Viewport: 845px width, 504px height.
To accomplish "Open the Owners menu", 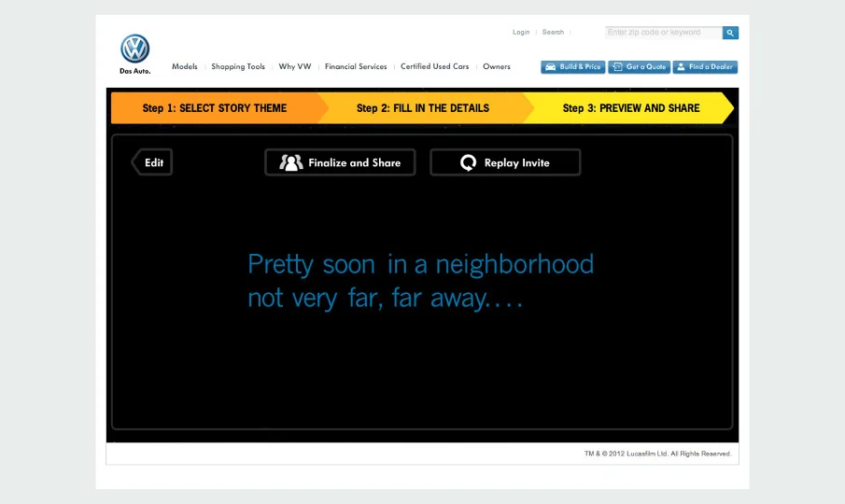I will click(497, 67).
